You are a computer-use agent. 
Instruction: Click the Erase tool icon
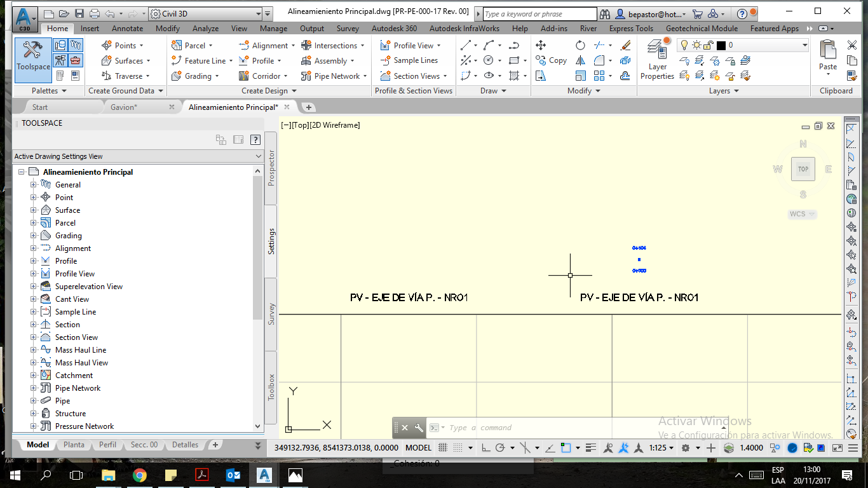tap(625, 45)
